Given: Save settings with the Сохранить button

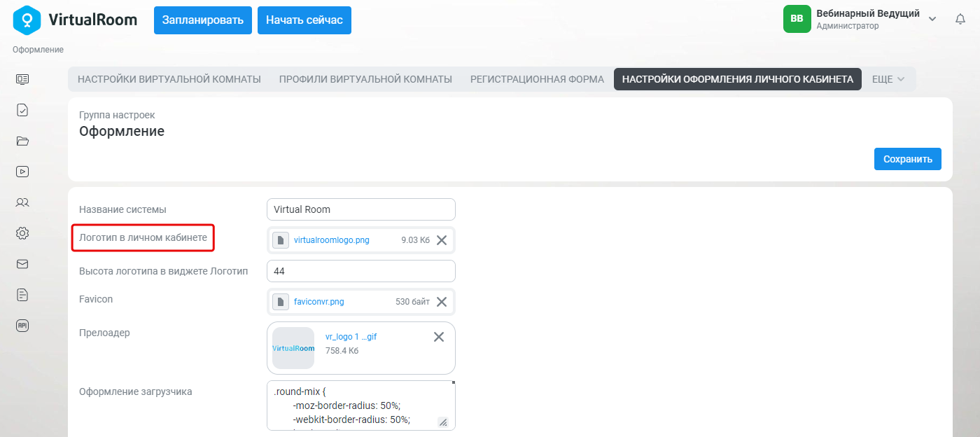Looking at the screenshot, I should point(908,159).
